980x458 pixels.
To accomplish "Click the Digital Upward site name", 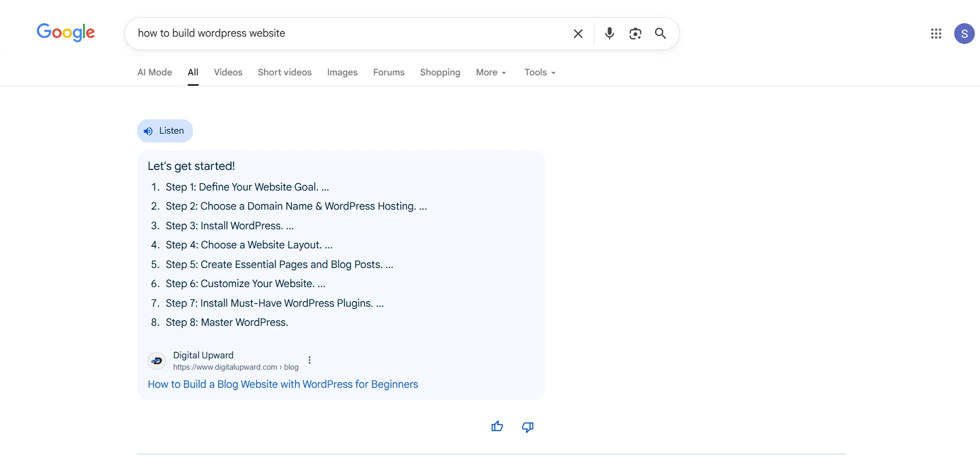I will tap(203, 355).
